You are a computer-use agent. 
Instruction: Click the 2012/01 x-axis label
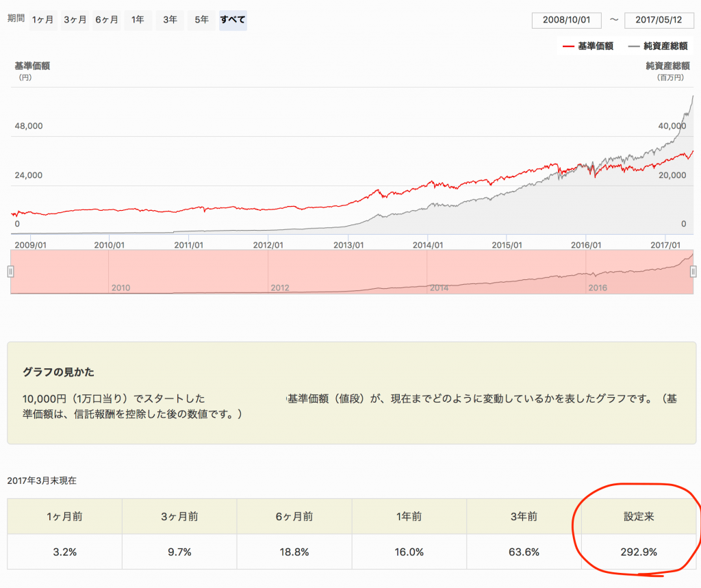tap(268, 245)
